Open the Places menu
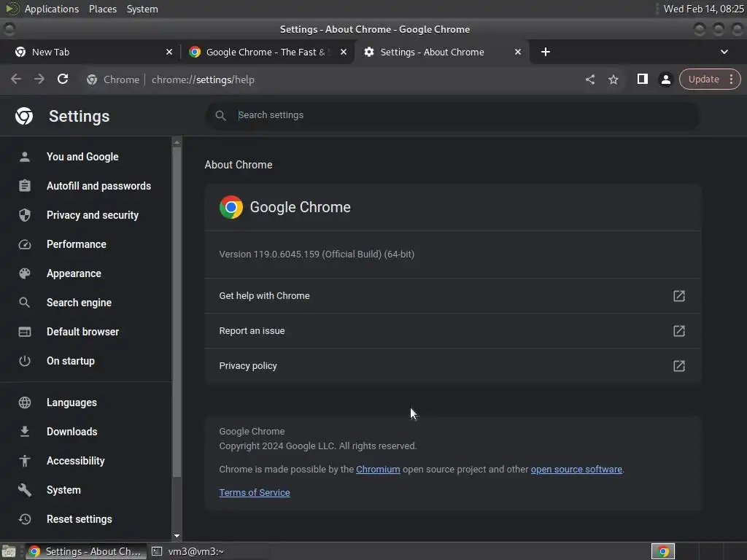The height and width of the screenshot is (560, 747). click(x=103, y=9)
